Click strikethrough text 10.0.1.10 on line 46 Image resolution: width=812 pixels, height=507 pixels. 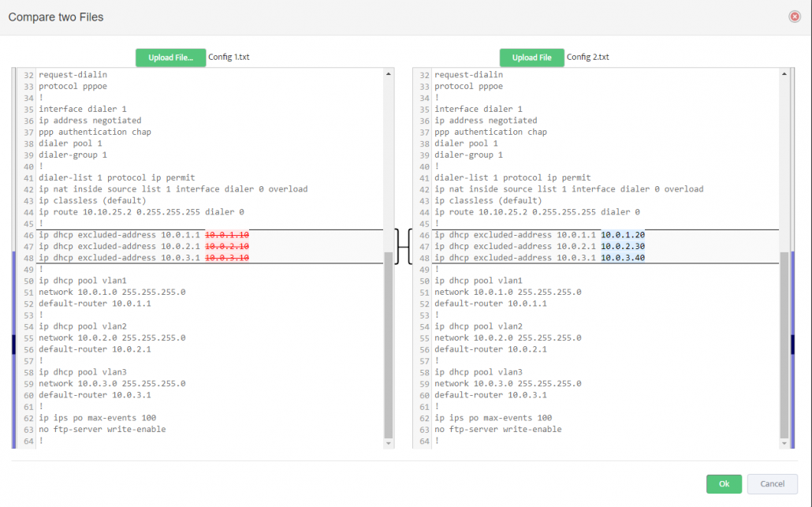[x=227, y=234]
